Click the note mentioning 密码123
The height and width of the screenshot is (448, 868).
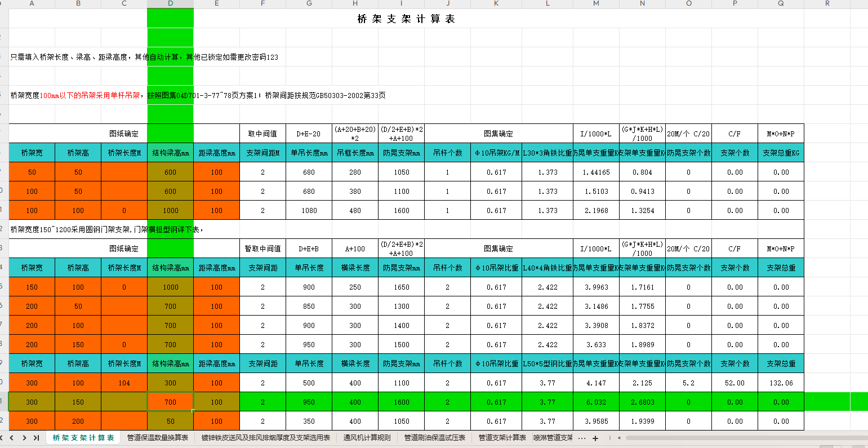click(144, 57)
